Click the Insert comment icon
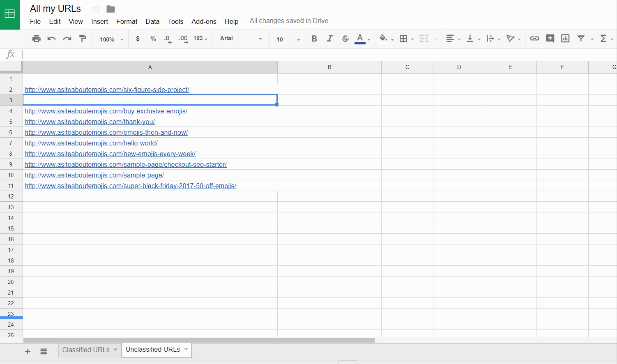Viewport: 617px width, 364px height. click(x=550, y=39)
